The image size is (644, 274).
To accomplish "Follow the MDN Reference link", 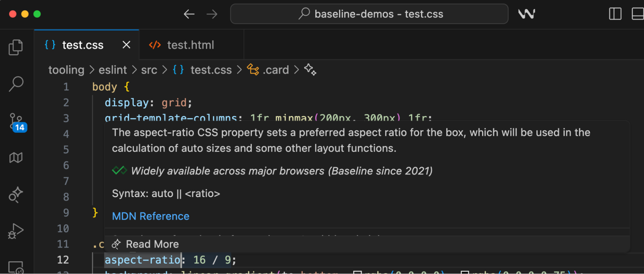I will (150, 216).
